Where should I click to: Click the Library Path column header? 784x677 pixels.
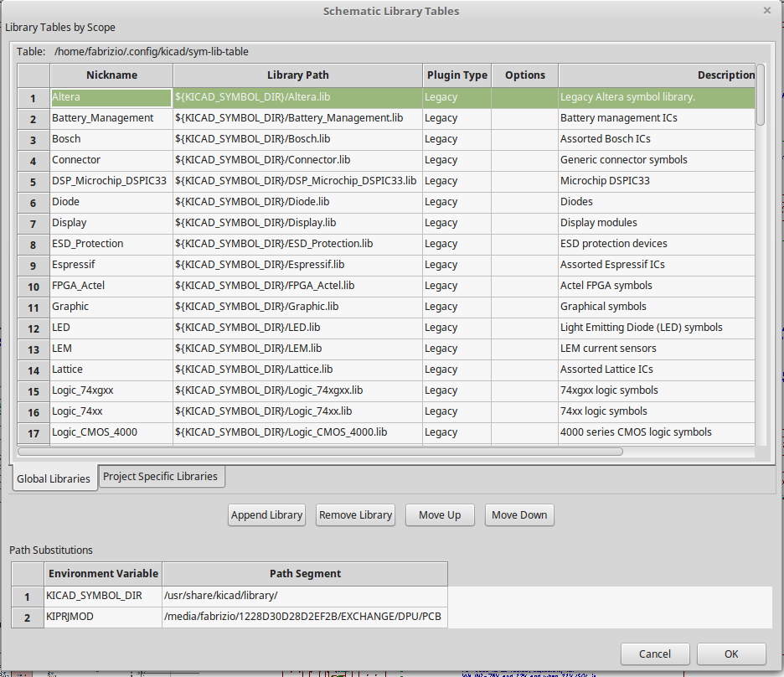coord(297,75)
